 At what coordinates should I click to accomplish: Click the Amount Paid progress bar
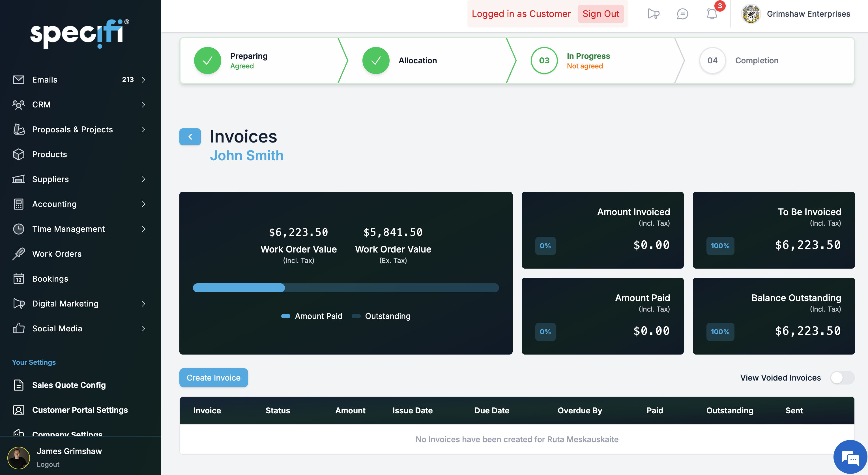[x=238, y=288]
